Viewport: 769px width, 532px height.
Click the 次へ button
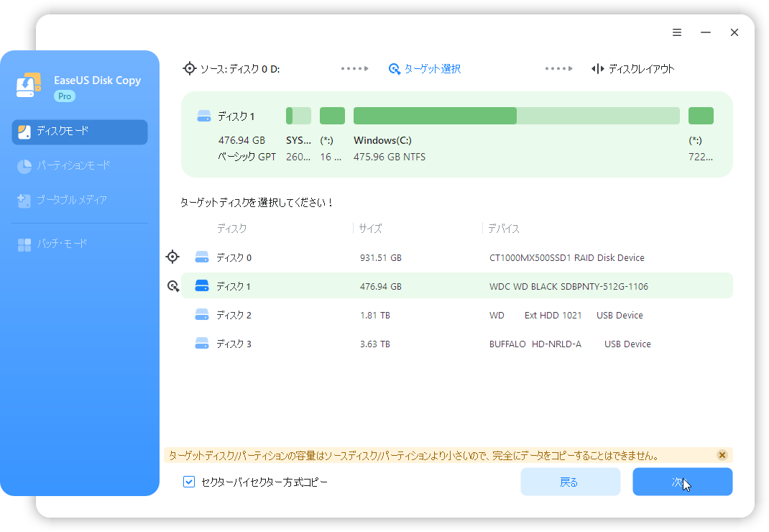[682, 482]
